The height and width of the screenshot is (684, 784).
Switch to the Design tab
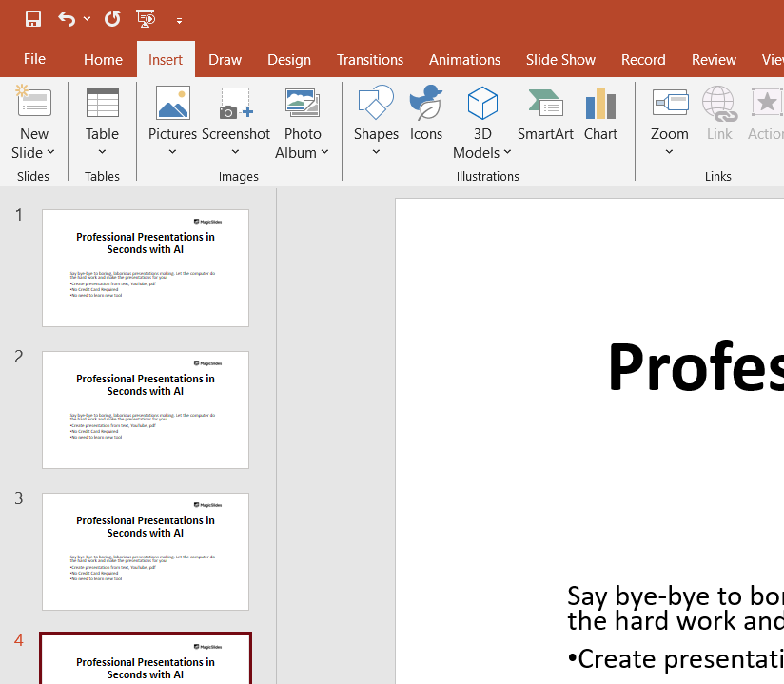point(288,59)
